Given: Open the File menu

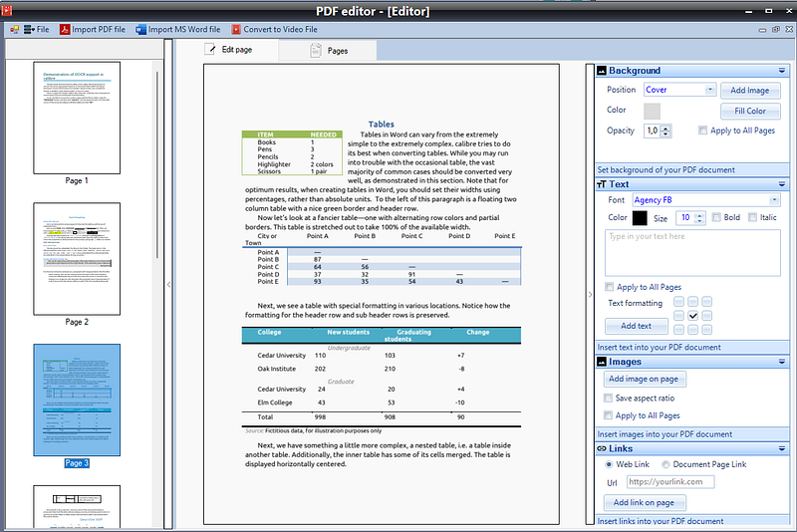Looking at the screenshot, I should (x=37, y=30).
